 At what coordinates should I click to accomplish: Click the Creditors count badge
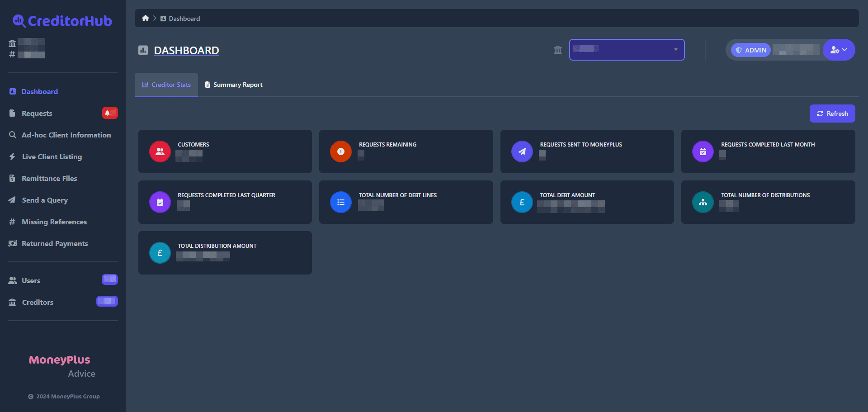[x=107, y=301]
